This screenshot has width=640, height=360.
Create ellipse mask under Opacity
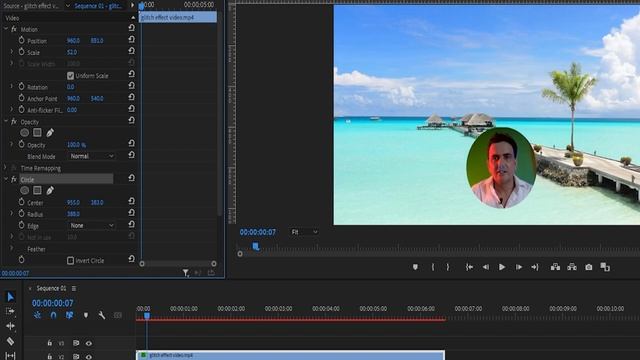click(24, 133)
